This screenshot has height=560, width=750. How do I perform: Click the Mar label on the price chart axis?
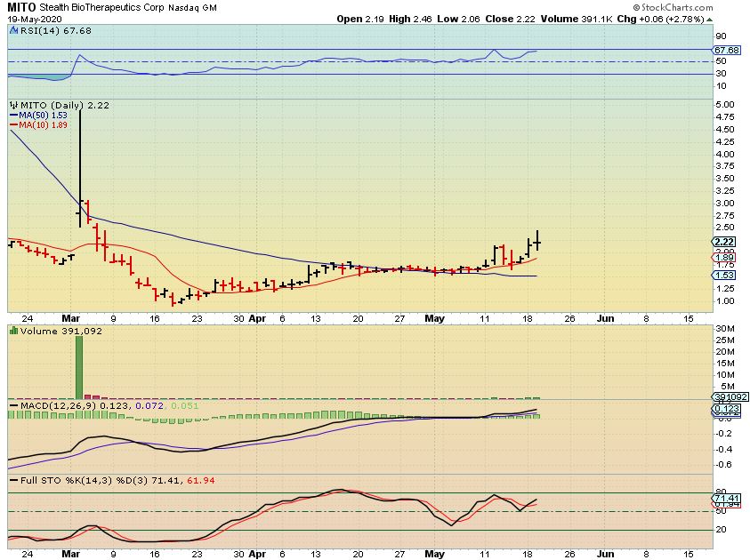coord(71,319)
